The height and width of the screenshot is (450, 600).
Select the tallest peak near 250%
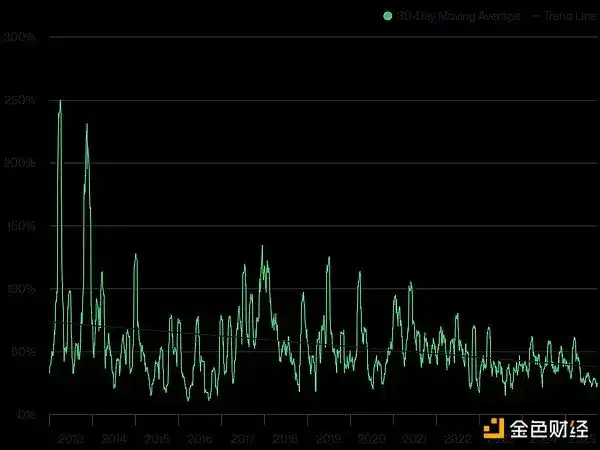pos(60,101)
